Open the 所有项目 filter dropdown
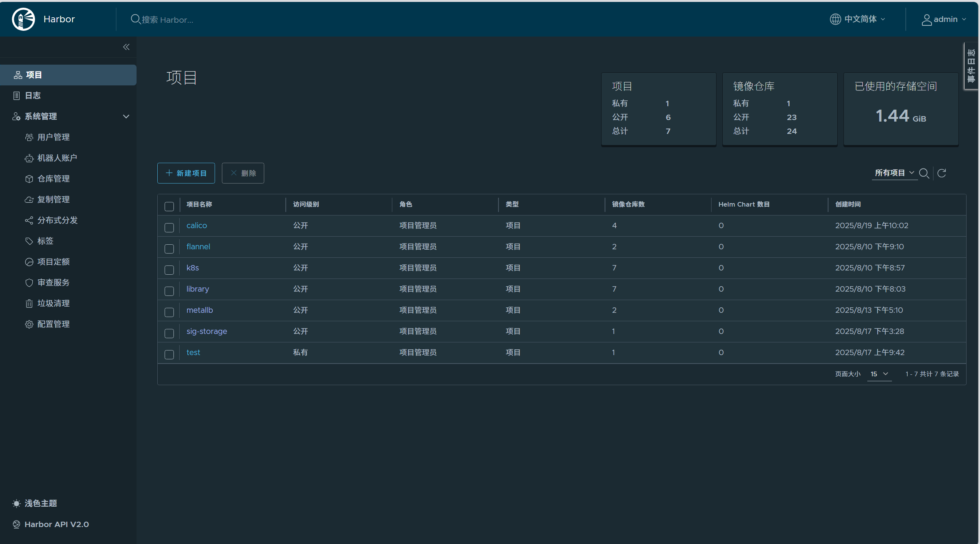 [894, 173]
